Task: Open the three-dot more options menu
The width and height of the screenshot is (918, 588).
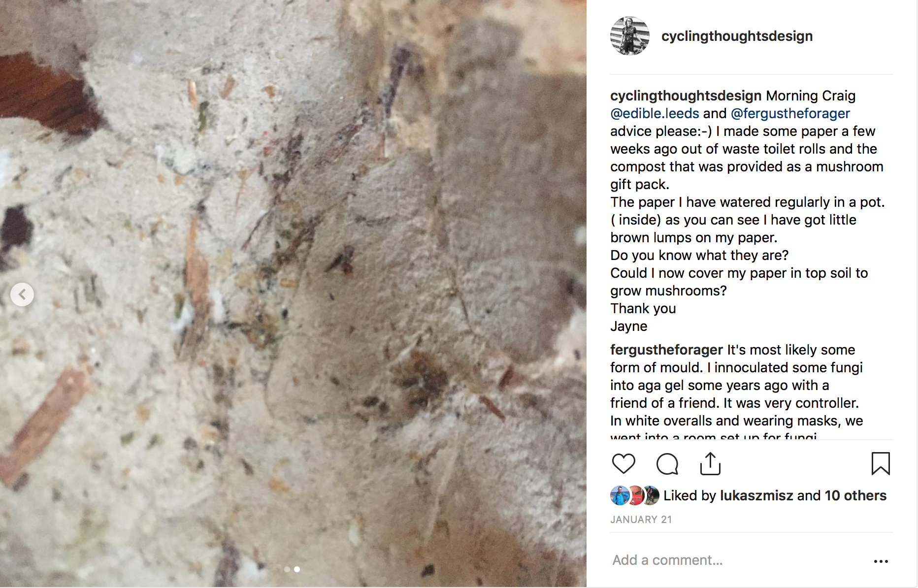Action: pyautogui.click(x=881, y=561)
